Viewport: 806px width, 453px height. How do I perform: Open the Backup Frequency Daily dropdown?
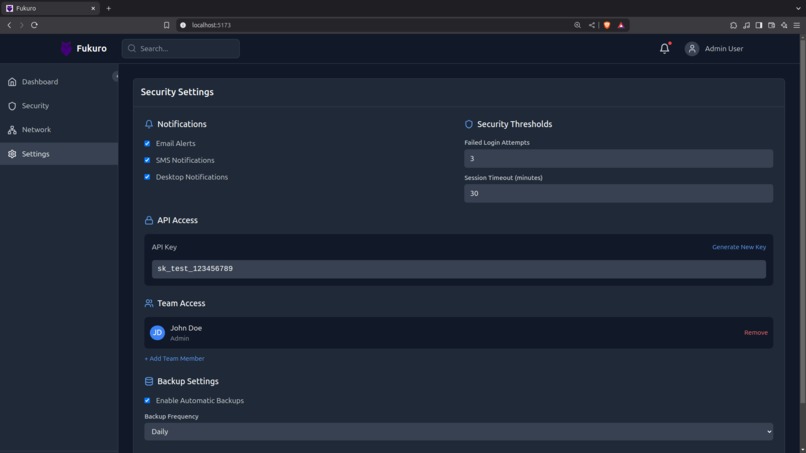459,431
